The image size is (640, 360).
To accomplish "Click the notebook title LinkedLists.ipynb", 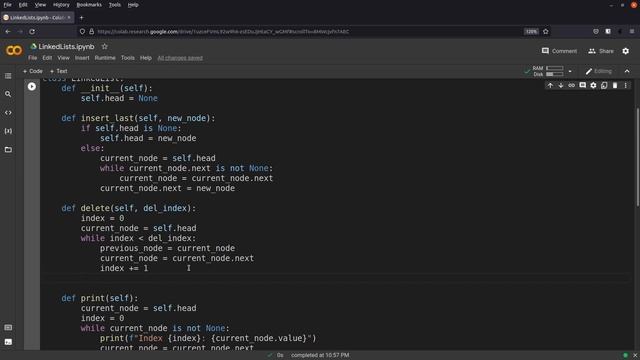I will 67,47.
